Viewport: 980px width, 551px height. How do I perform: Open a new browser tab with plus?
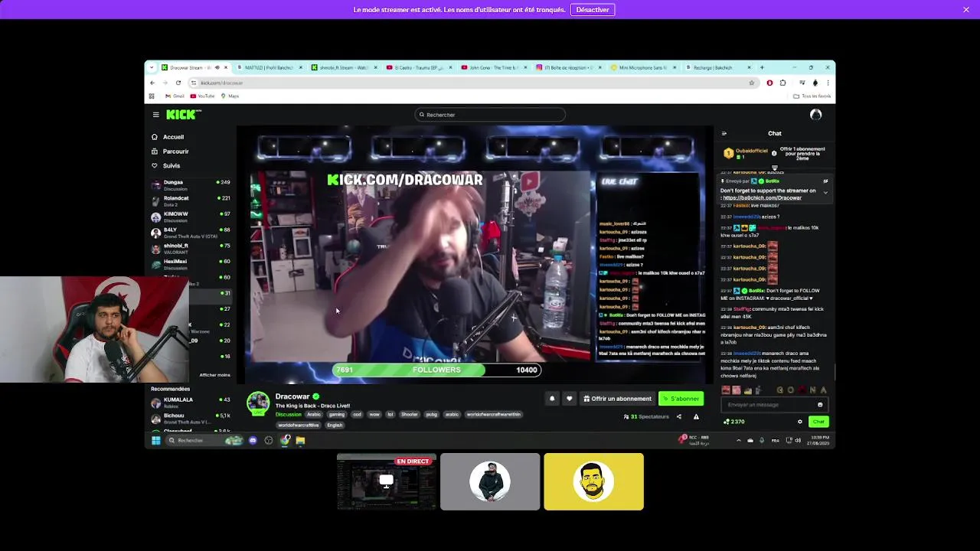click(x=762, y=67)
